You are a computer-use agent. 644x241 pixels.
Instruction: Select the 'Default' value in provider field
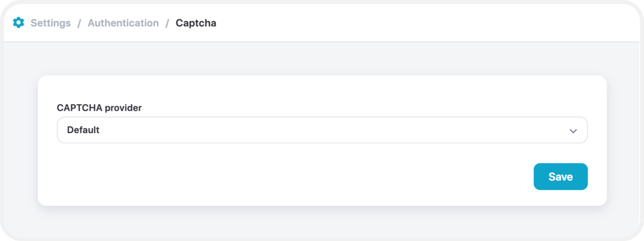(83, 130)
